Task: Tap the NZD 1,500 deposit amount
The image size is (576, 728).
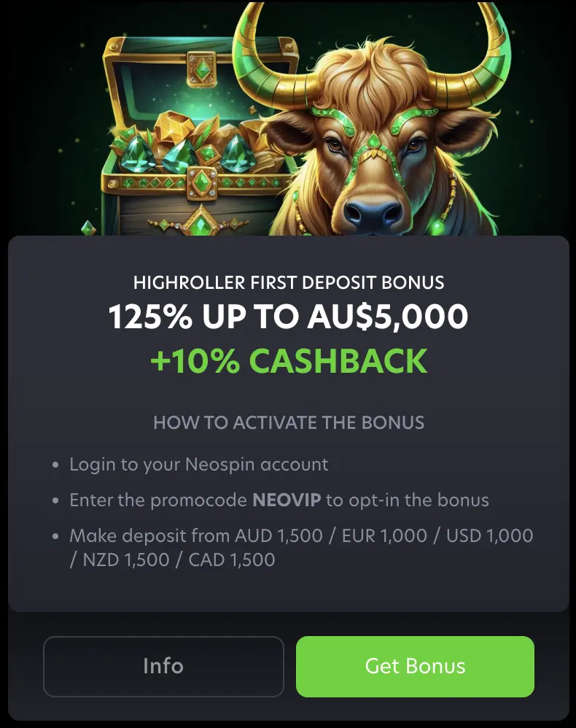Action: pos(126,559)
